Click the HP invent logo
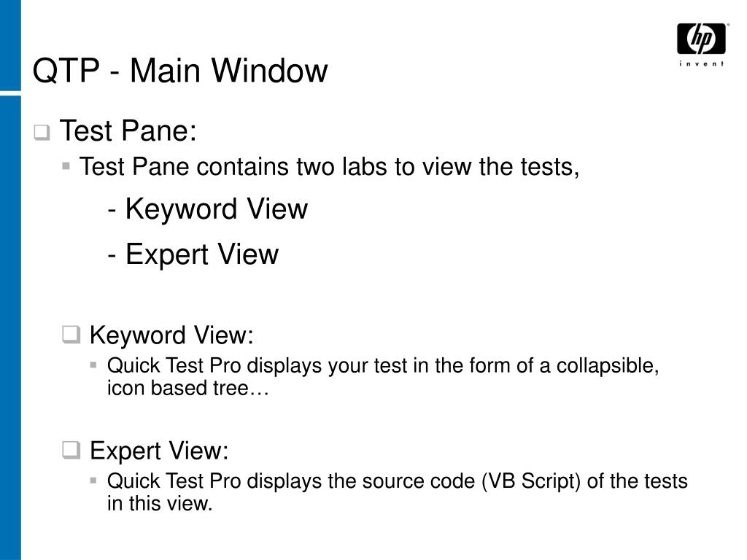 click(701, 44)
